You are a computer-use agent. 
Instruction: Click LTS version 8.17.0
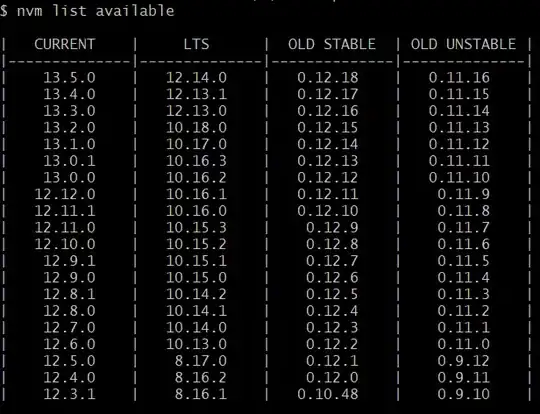(x=201, y=361)
